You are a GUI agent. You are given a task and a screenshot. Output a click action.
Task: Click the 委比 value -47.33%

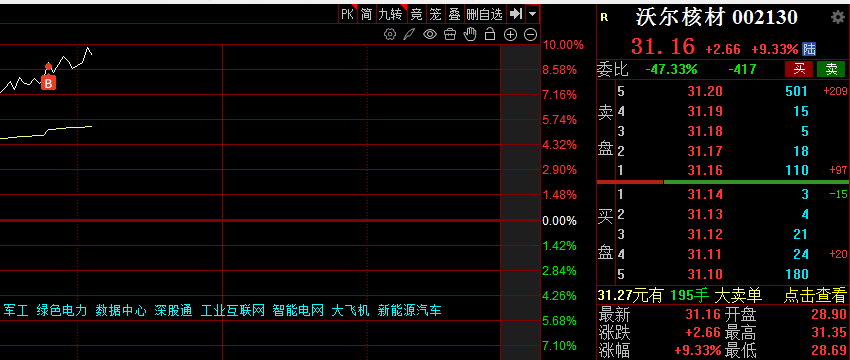pyautogui.click(x=671, y=69)
